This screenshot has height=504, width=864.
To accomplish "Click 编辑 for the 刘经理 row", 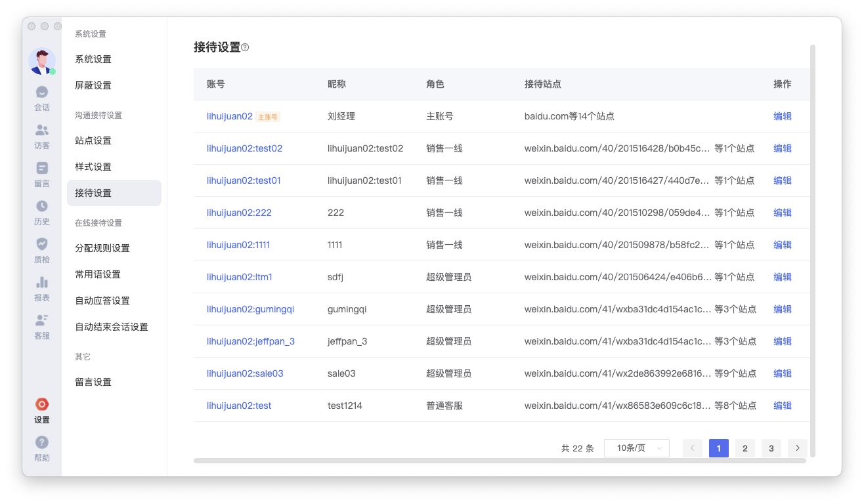I will 783,116.
